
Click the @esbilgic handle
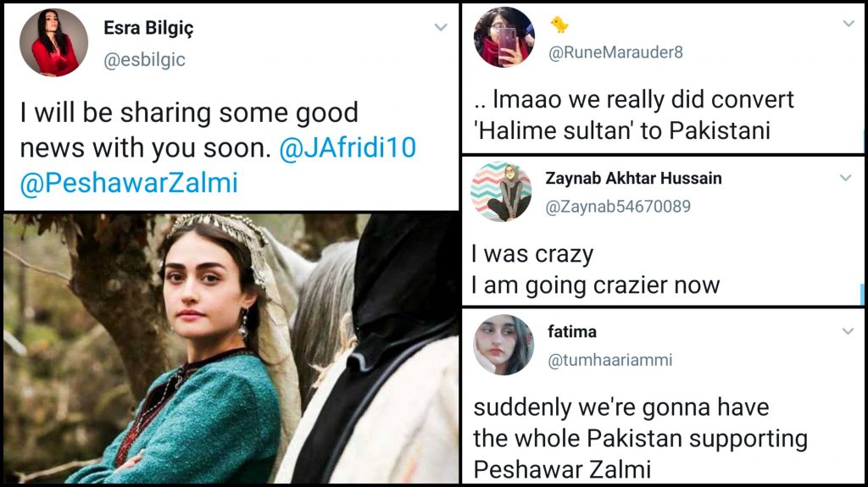pos(144,60)
